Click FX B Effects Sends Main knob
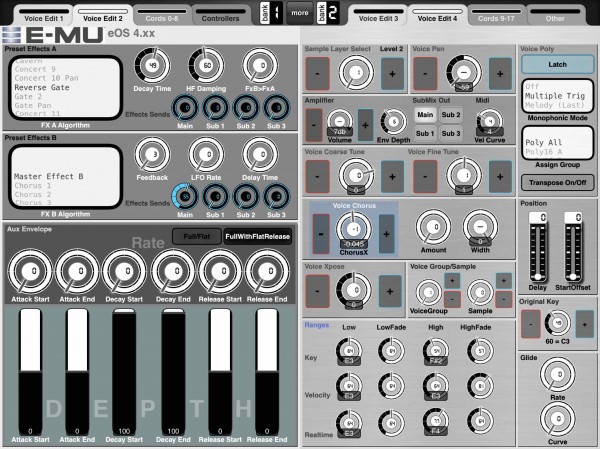Viewport: 600px width, 449px height. click(185, 197)
